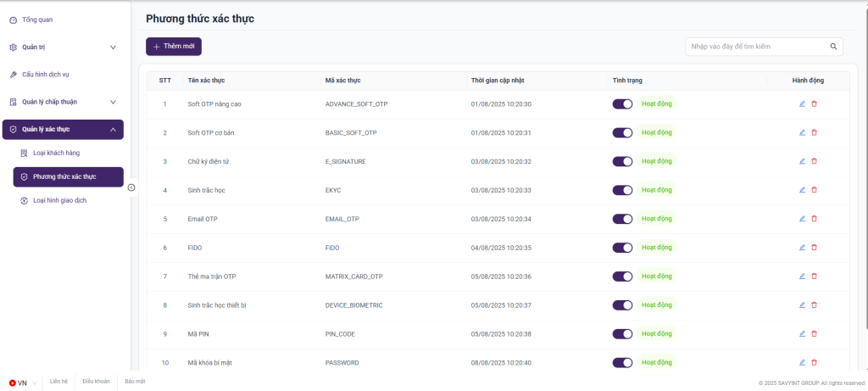Click the search input field
Screen dimensions: 868x391
click(757, 47)
